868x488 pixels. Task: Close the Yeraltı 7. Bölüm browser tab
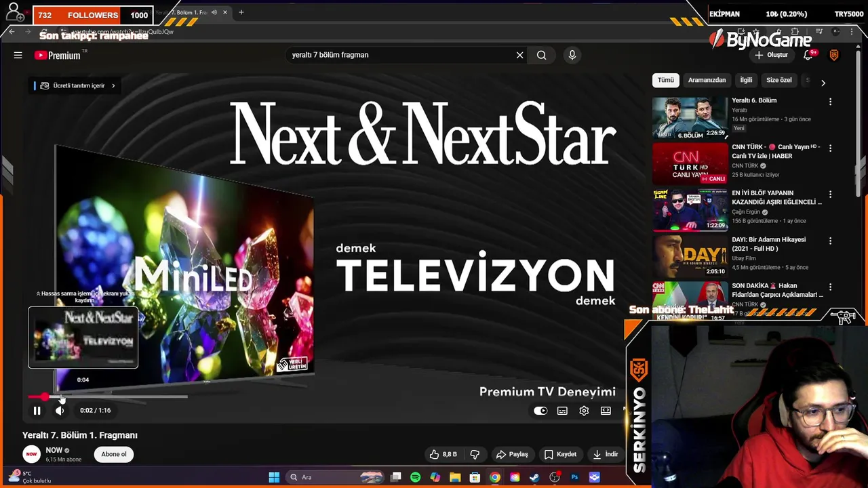tap(225, 12)
